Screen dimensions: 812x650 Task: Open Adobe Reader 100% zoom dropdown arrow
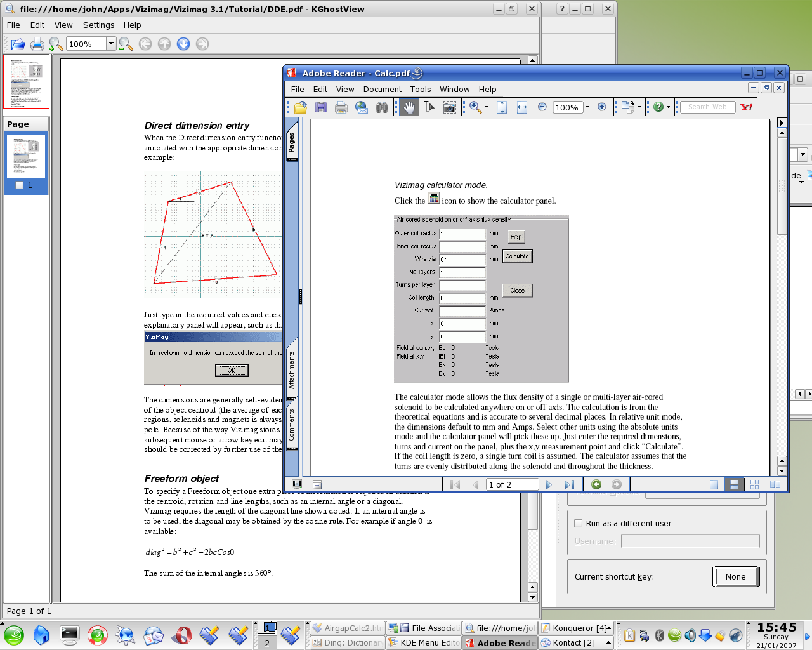pos(587,107)
